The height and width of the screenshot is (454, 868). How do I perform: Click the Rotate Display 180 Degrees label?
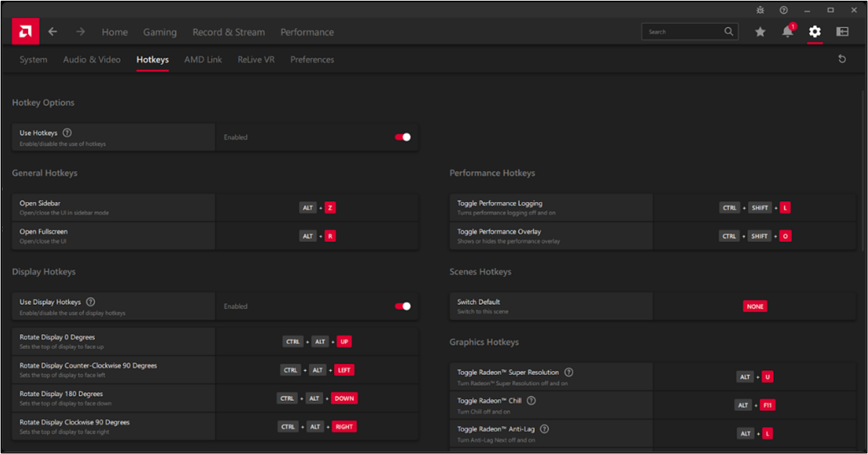61,394
